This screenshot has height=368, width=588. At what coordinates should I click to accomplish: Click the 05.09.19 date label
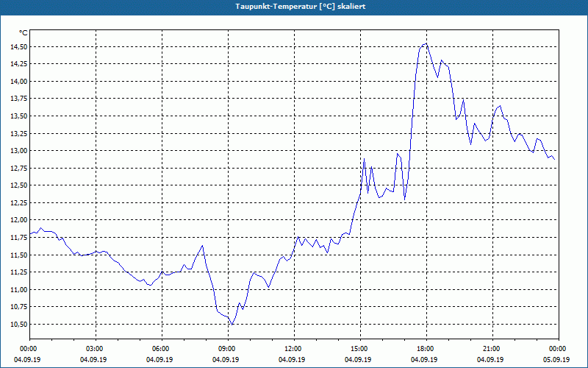pyautogui.click(x=556, y=360)
